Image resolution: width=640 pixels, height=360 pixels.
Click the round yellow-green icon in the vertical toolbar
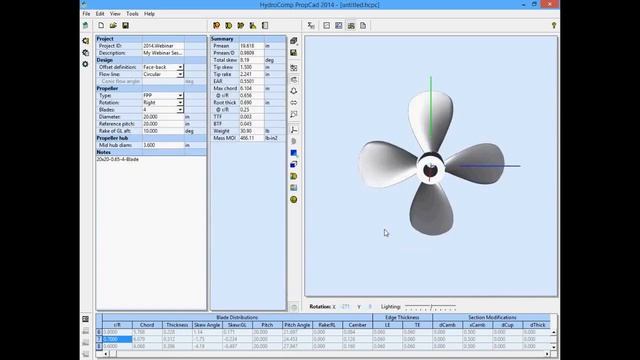coord(293,200)
